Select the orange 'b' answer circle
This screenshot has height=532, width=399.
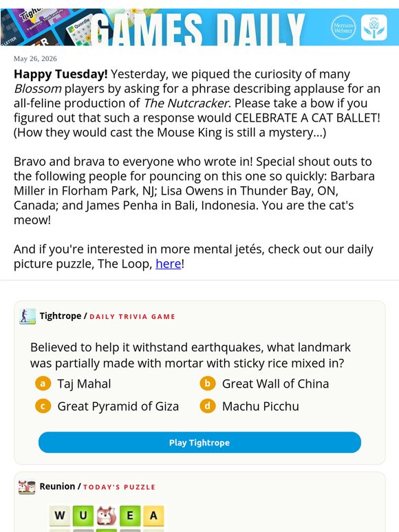coord(208,384)
